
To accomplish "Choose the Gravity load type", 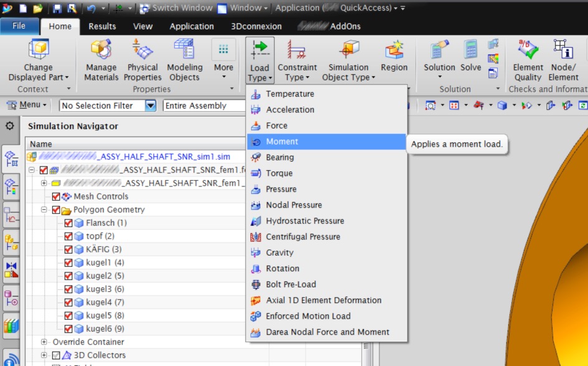I will pyautogui.click(x=326, y=253).
